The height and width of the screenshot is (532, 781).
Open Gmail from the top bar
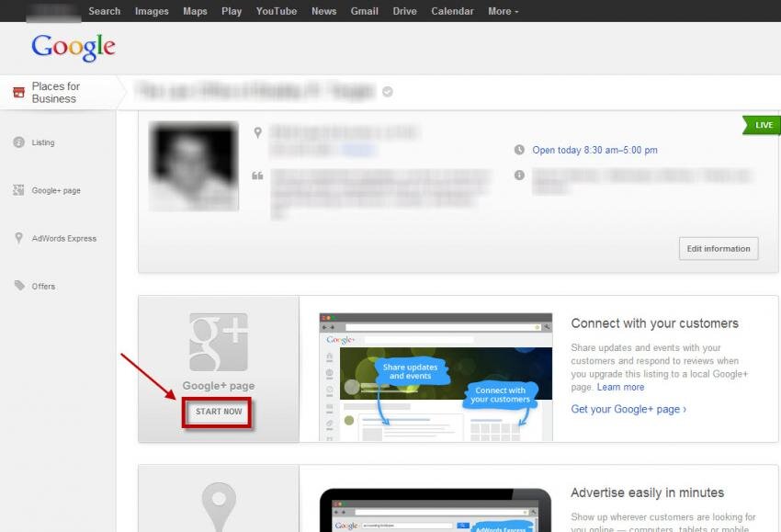tap(364, 11)
